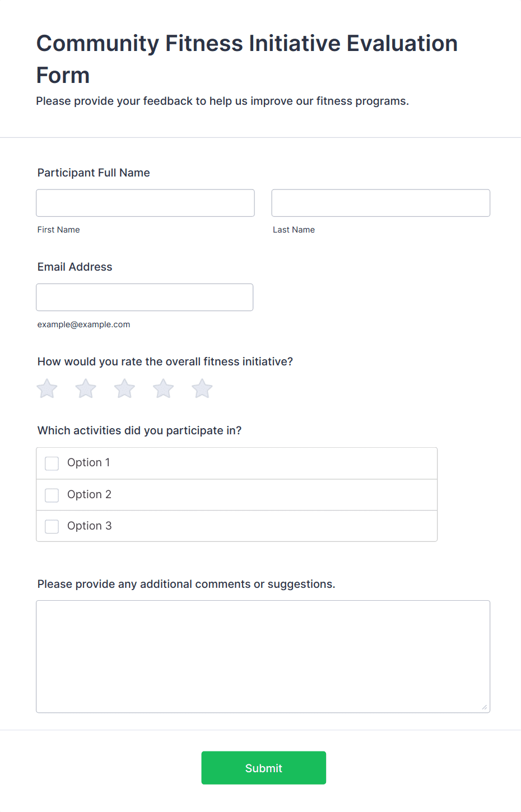Screen dimensions: 521x812
Task: Click the "Option 2" label text
Action: pyautogui.click(x=89, y=494)
